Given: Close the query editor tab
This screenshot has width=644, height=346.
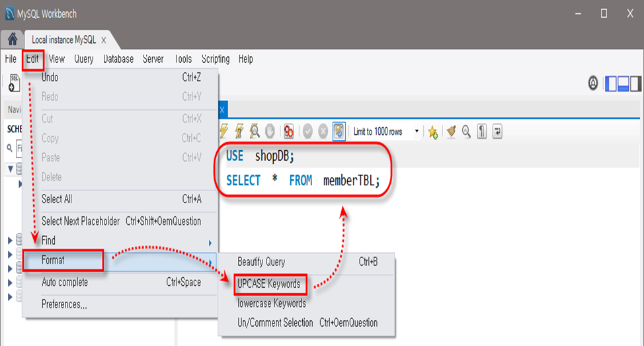Looking at the screenshot, I should 221,110.
